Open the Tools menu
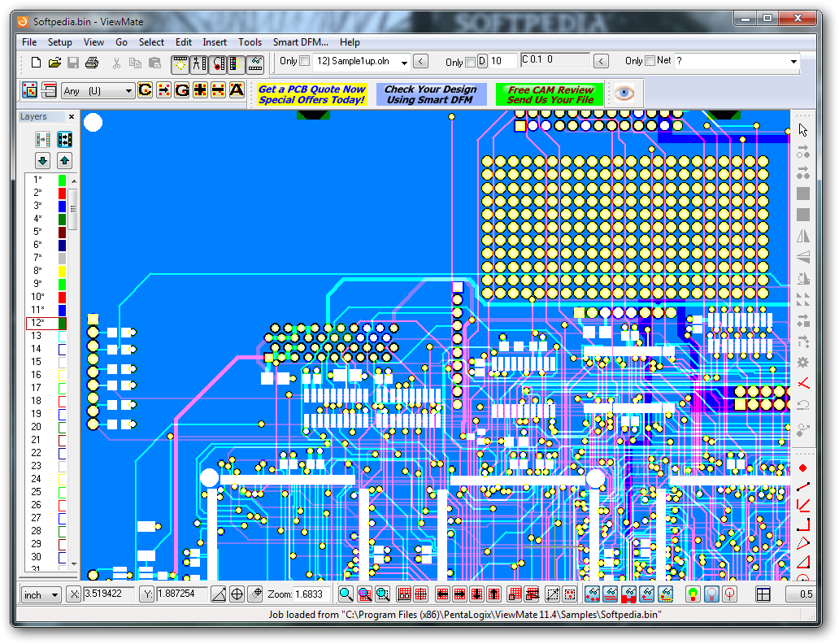The height and width of the screenshot is (644, 839). pos(250,42)
